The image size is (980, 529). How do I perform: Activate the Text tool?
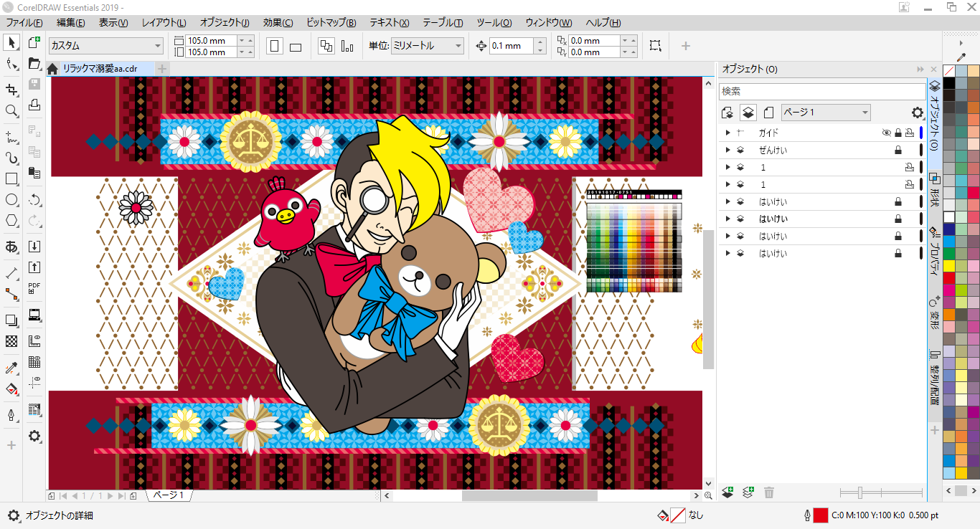[x=11, y=247]
